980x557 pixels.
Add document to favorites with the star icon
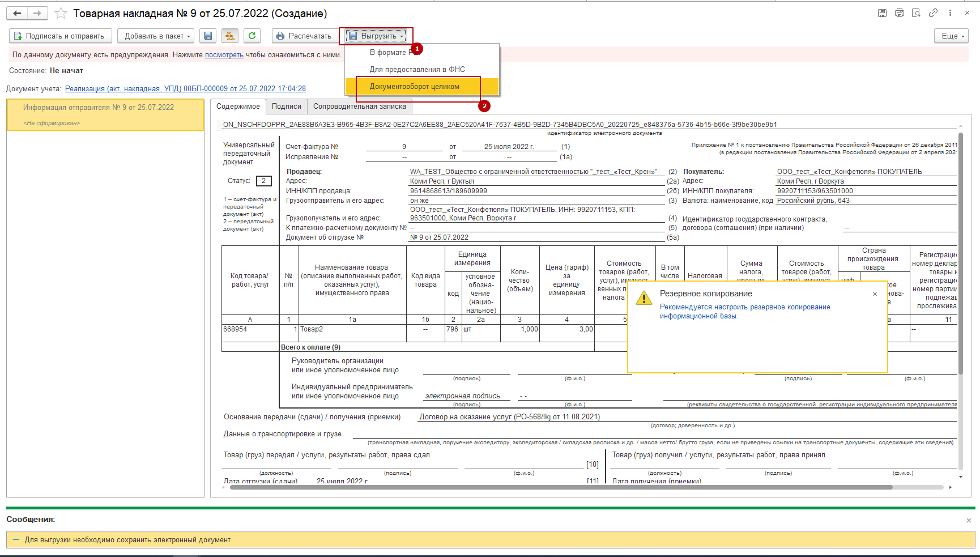pos(61,13)
